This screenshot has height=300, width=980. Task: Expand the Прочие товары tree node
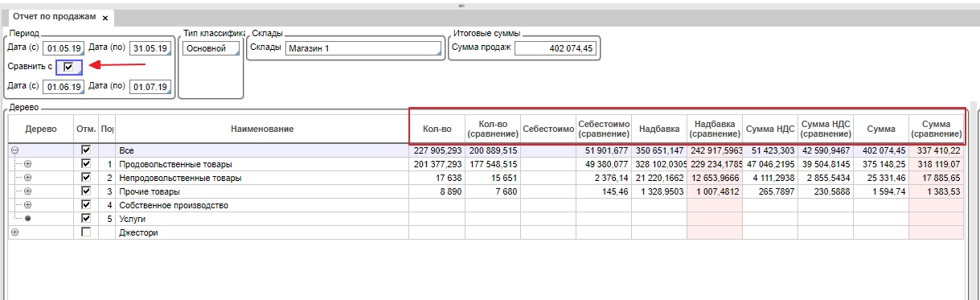click(x=28, y=191)
